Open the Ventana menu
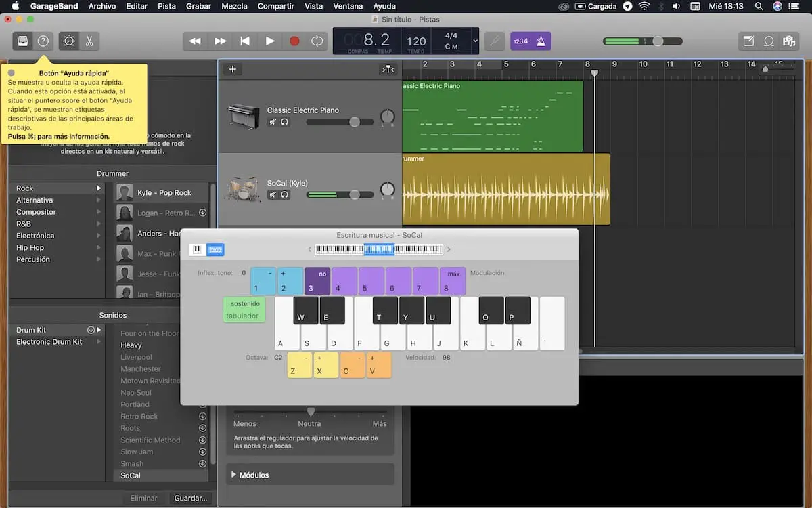The image size is (812, 508). (x=348, y=7)
